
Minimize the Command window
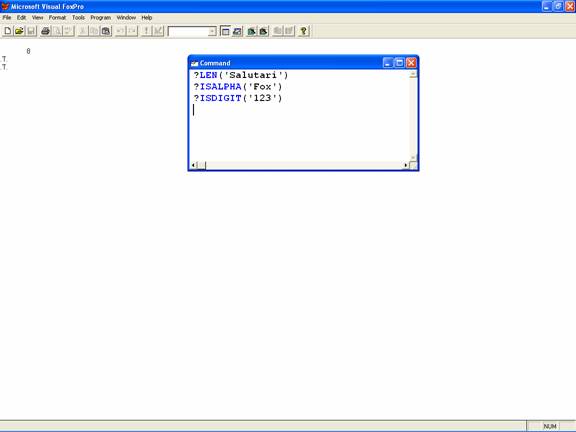tap(388, 63)
